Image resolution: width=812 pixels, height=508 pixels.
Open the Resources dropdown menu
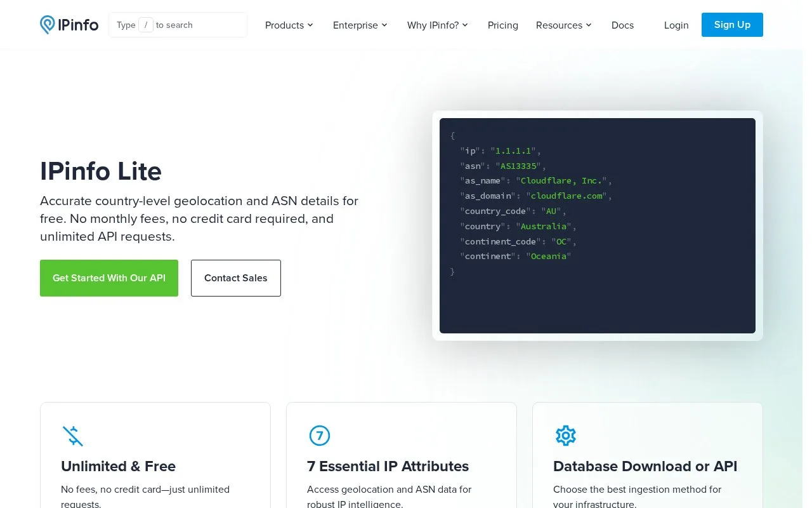pyautogui.click(x=564, y=25)
